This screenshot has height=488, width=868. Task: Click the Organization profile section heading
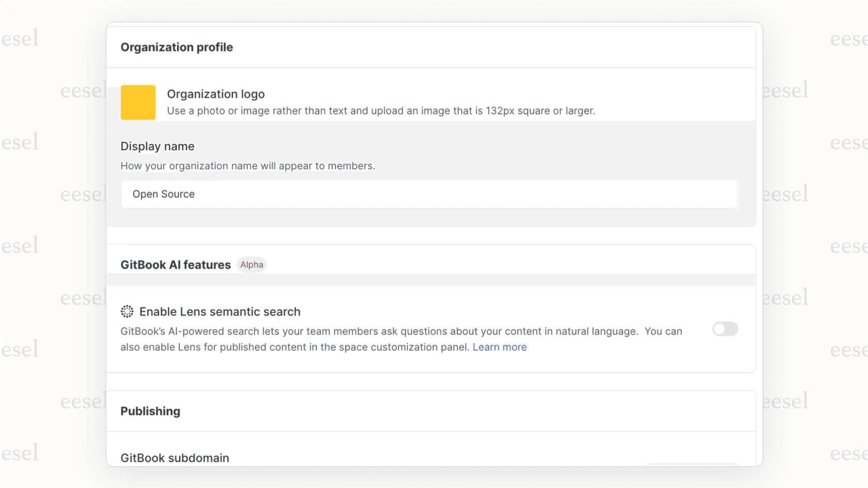pyautogui.click(x=177, y=47)
